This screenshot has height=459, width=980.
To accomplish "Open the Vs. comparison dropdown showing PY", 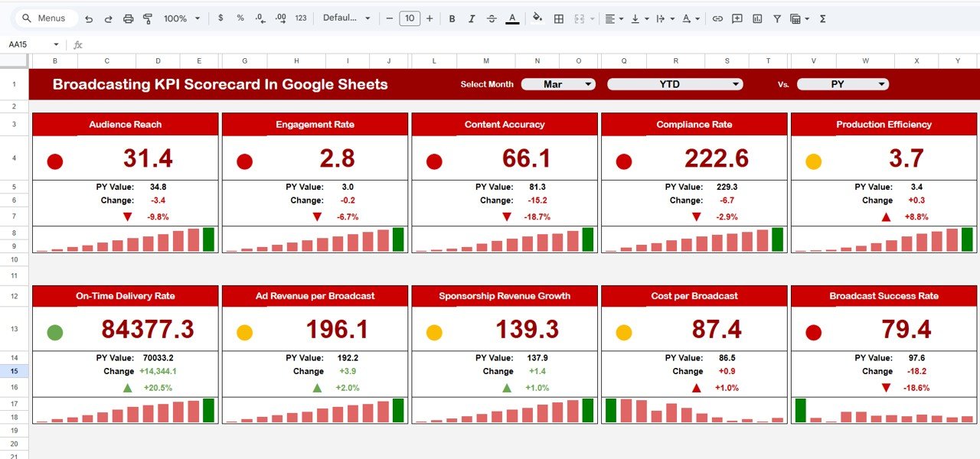I will (x=842, y=84).
